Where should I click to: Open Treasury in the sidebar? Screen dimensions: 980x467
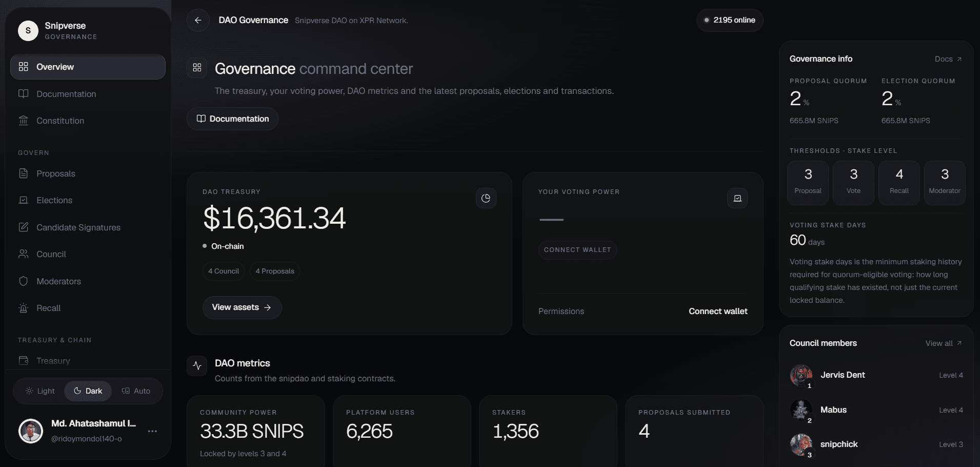88,361
